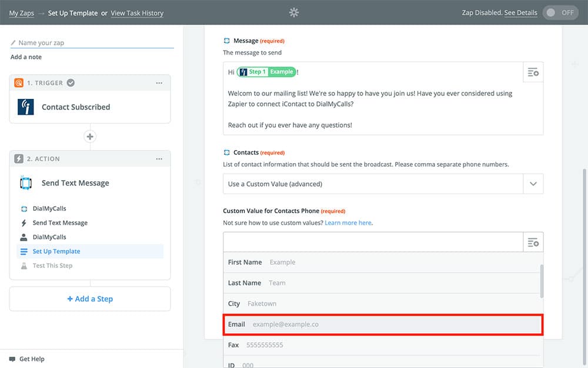Click the Get Help chat icon
The width and height of the screenshot is (588, 368).
click(12, 359)
